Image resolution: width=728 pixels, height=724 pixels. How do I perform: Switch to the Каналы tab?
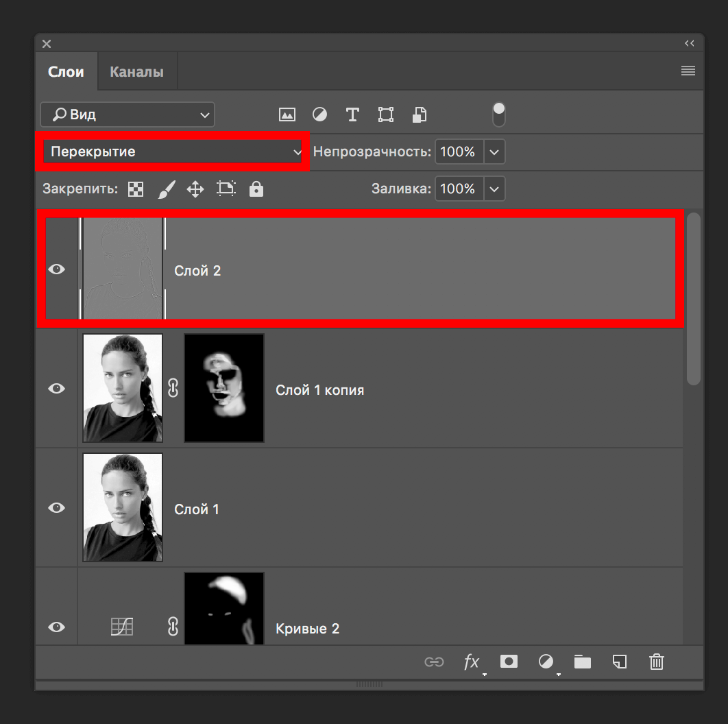coord(136,72)
